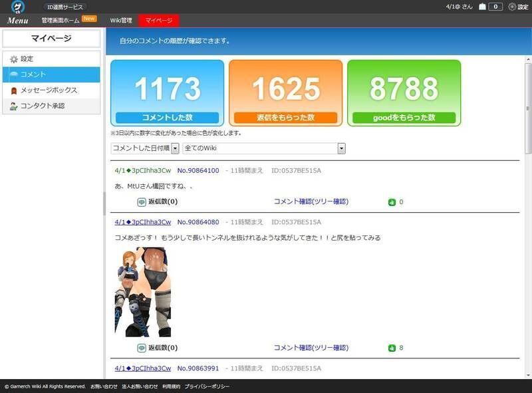
Task: Open comment link No.90864100
Action: tap(198, 170)
